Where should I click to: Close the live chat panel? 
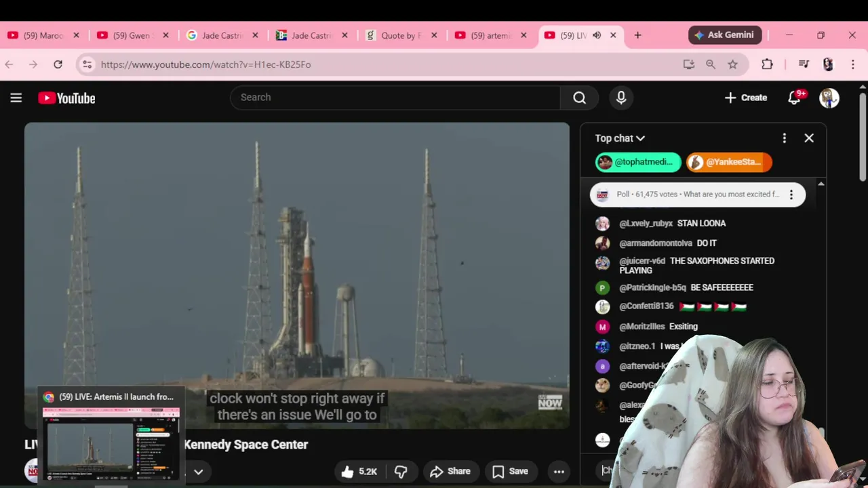pyautogui.click(x=809, y=138)
